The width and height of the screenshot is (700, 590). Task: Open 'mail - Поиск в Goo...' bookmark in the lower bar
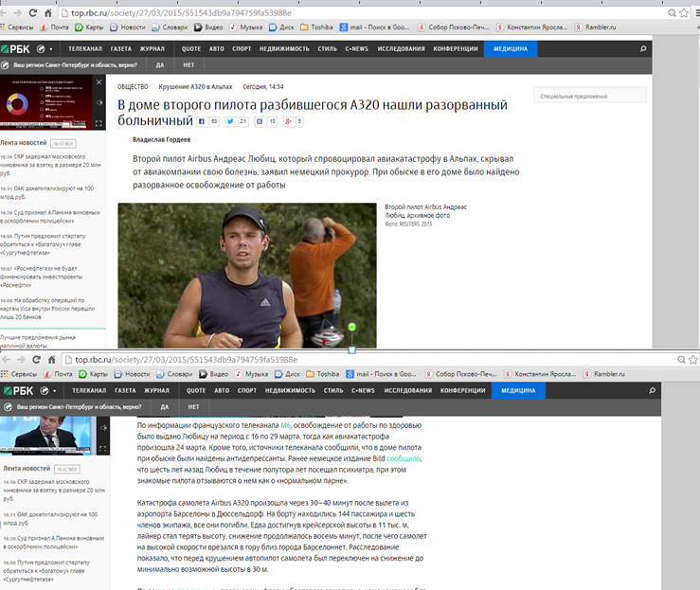[382, 374]
